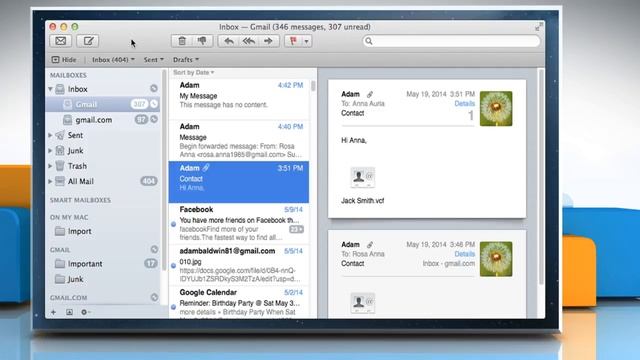Click the Jack Smith.vcf attachment icon

coord(362,178)
